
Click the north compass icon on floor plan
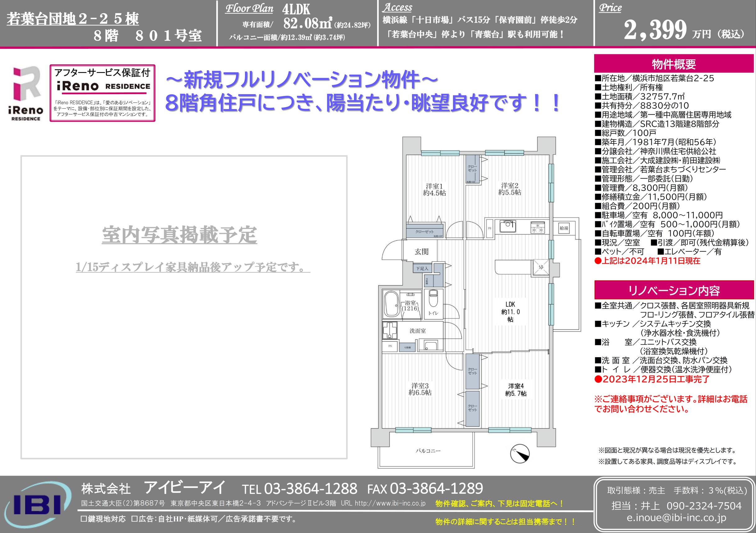[519, 454]
